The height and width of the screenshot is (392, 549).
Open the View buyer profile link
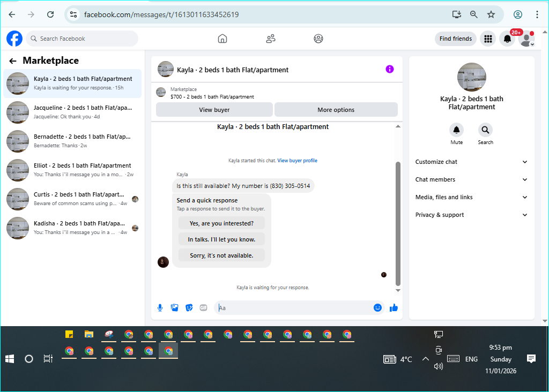(x=297, y=161)
